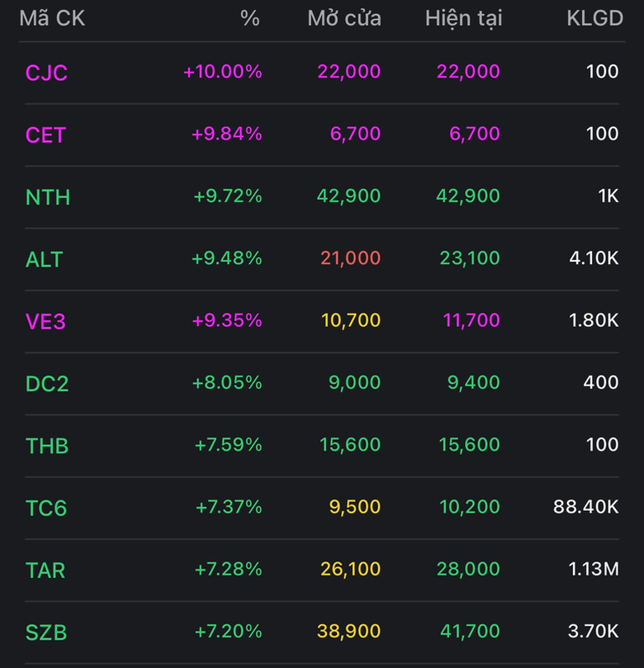The height and width of the screenshot is (668, 644).
Task: Open the TAR stock ticker
Action: tap(45, 570)
